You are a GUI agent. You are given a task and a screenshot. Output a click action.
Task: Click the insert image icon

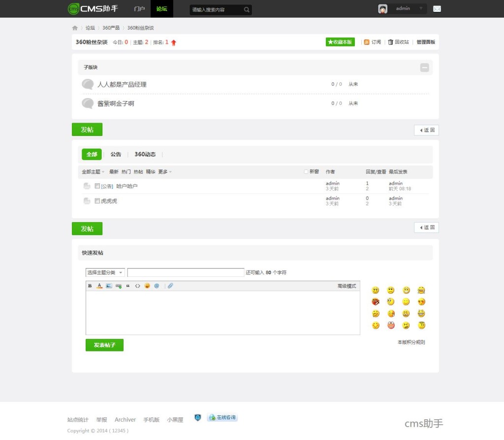109,286
